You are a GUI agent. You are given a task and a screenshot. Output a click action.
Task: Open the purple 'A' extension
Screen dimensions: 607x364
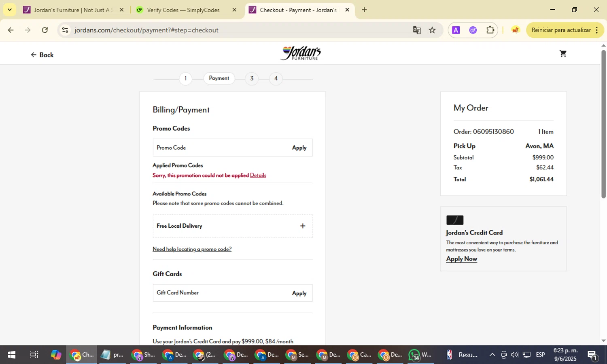456,30
